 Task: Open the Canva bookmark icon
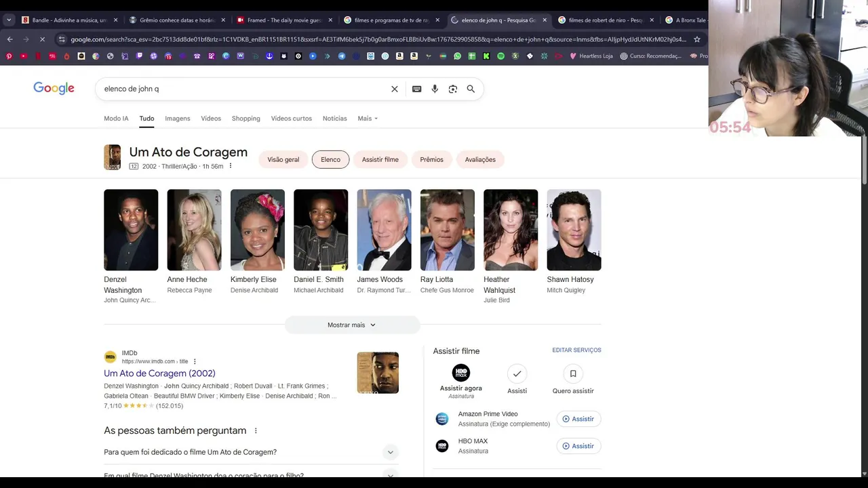(226, 56)
